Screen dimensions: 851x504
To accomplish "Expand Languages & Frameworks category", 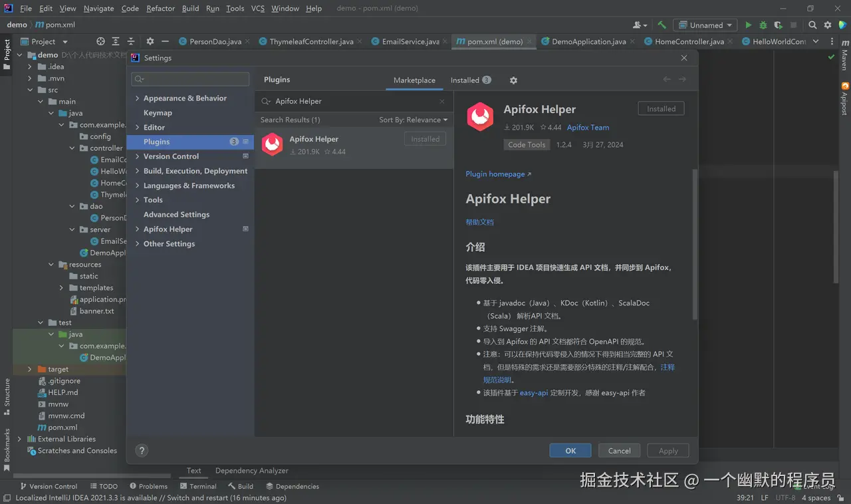I will point(137,186).
